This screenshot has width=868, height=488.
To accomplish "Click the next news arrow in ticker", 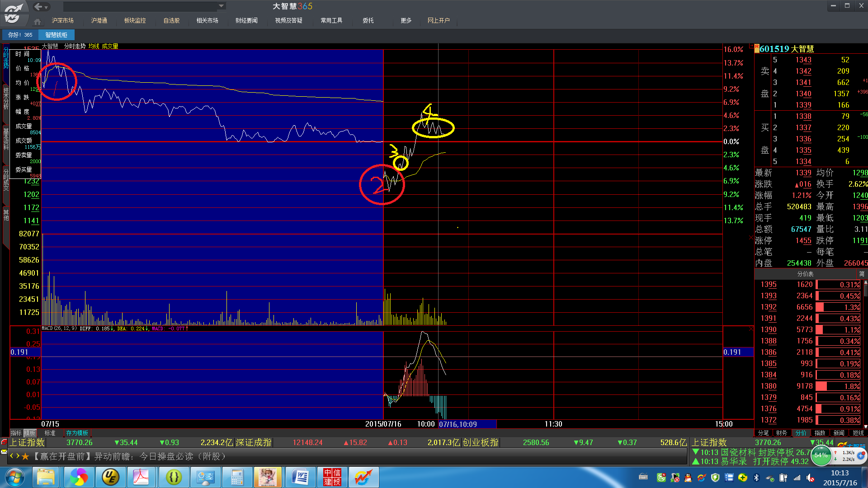I will click(18, 456).
